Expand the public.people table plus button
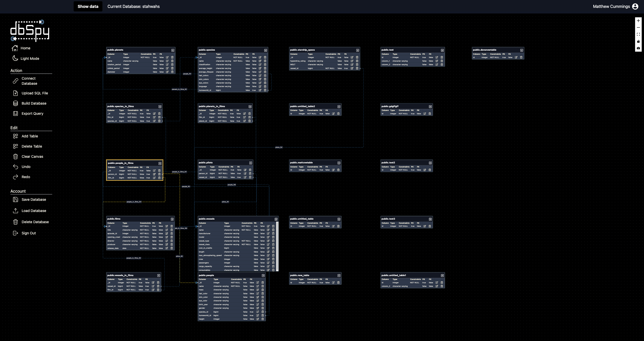 (x=263, y=276)
